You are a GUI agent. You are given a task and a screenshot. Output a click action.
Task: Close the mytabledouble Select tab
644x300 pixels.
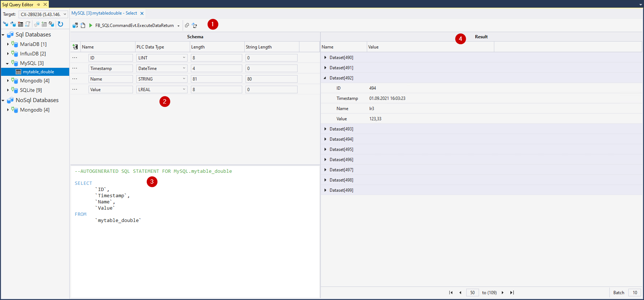click(x=142, y=13)
